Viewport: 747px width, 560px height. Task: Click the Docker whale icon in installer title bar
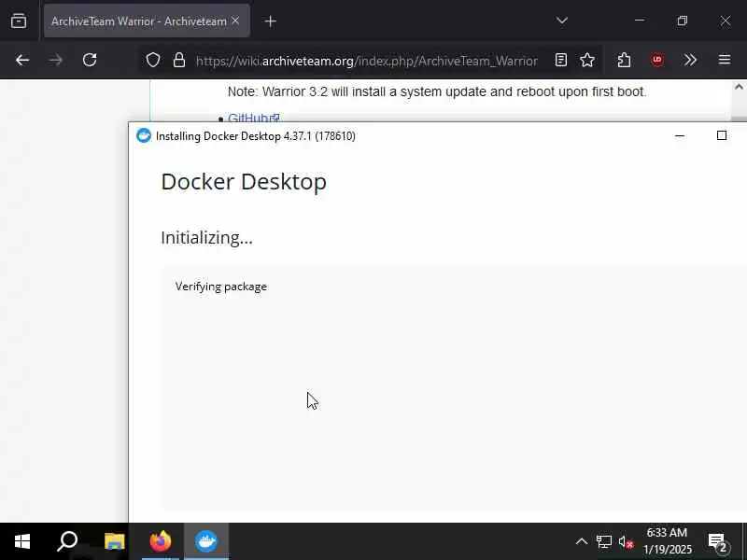144,135
